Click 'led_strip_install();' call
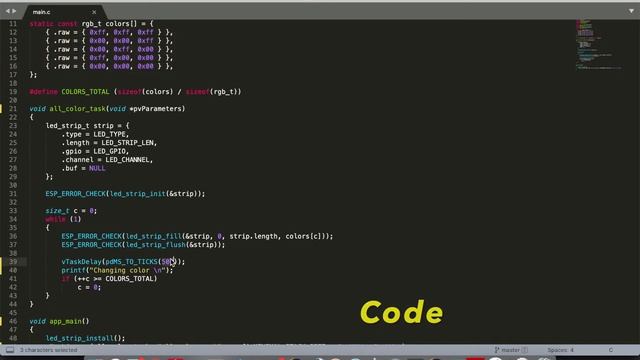640x360 pixels. click(x=85, y=338)
